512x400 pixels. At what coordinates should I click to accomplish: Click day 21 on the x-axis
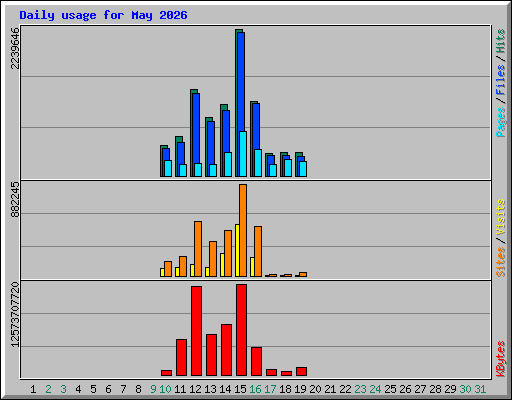click(330, 389)
